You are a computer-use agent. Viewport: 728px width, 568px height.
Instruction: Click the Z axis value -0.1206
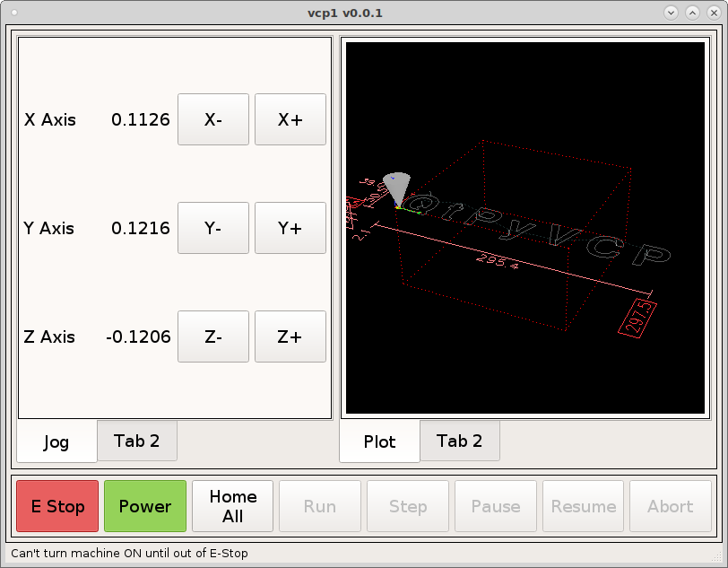[138, 336]
